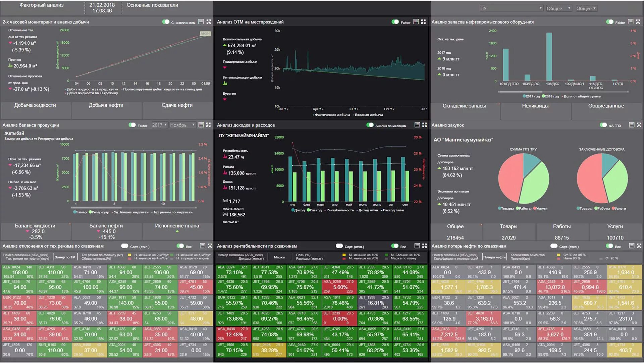
Task: Expand Анализ запасов оборудования panel to fullscreen
Action: pyautogui.click(x=638, y=22)
